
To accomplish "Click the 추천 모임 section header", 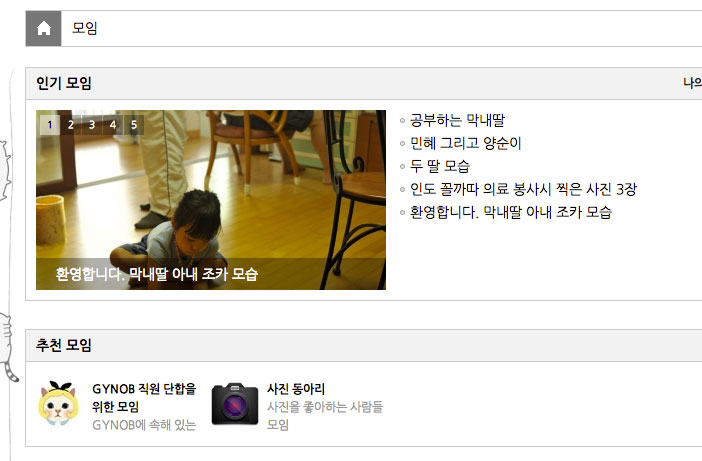I will pyautogui.click(x=64, y=345).
